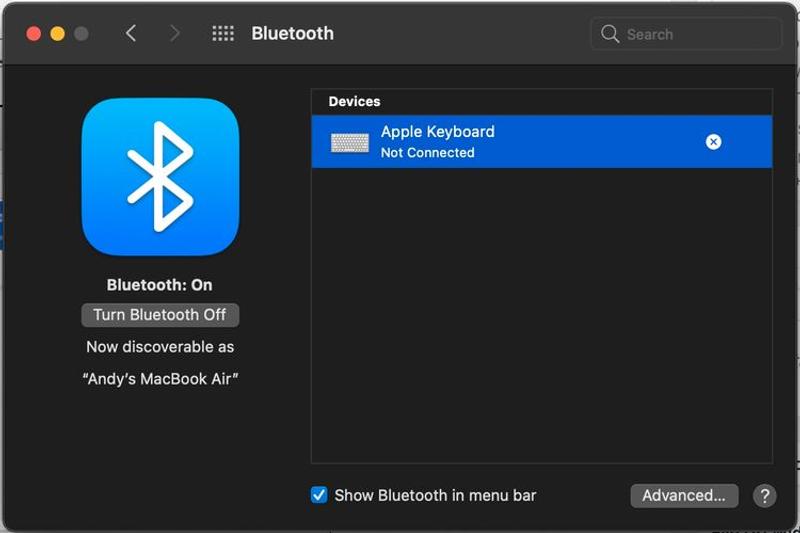Click the large blue Bluetooth logo

tap(160, 177)
